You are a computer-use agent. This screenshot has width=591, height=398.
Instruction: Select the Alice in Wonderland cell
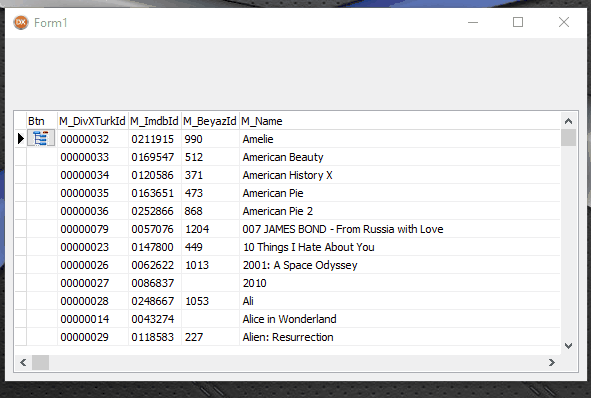click(400, 319)
